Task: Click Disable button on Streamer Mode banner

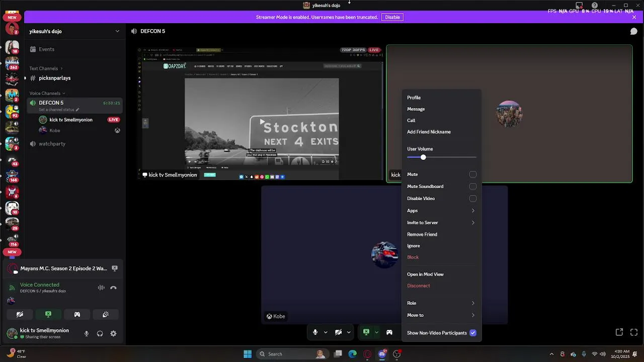Action: 392,17
